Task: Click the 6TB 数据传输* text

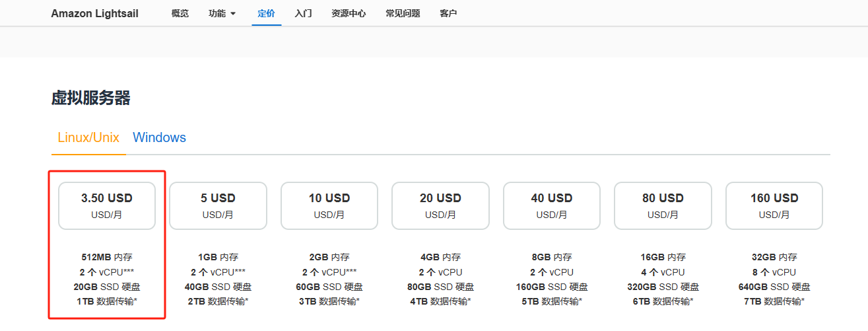Action: pos(663,301)
